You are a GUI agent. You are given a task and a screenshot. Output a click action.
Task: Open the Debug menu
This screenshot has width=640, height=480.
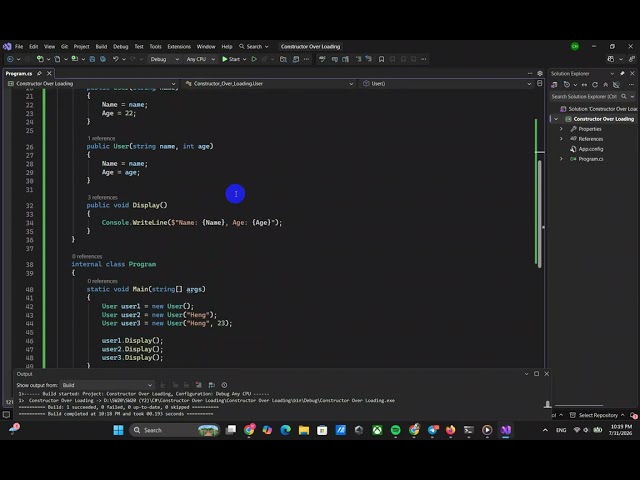(x=120, y=47)
